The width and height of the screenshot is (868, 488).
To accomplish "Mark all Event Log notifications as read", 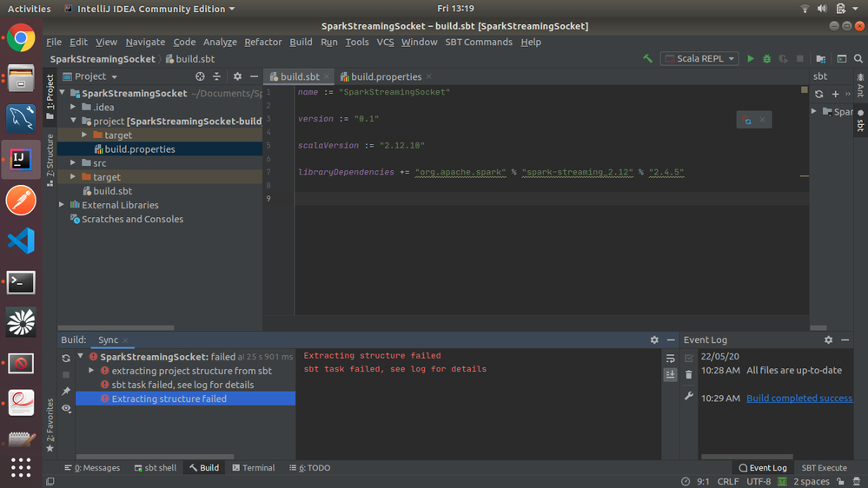I will [x=689, y=358].
